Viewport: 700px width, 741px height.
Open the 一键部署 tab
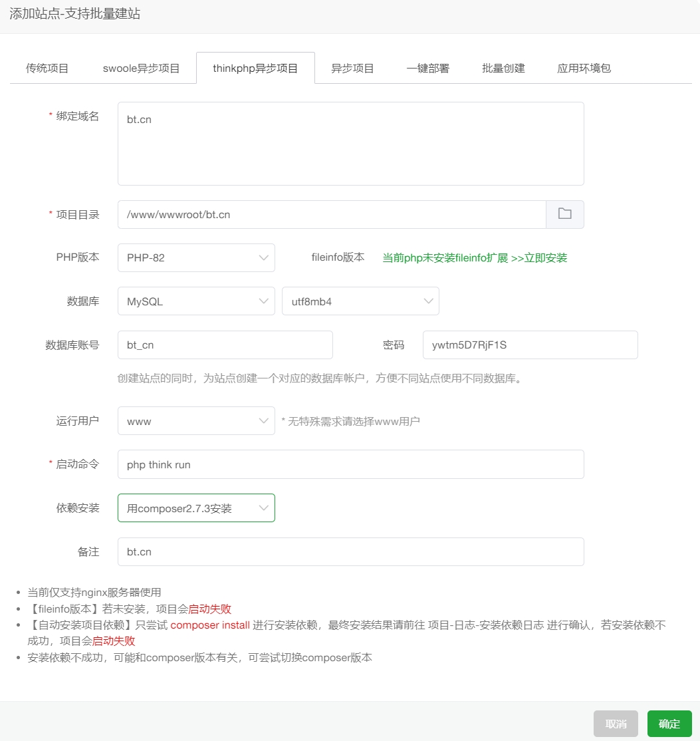[427, 67]
